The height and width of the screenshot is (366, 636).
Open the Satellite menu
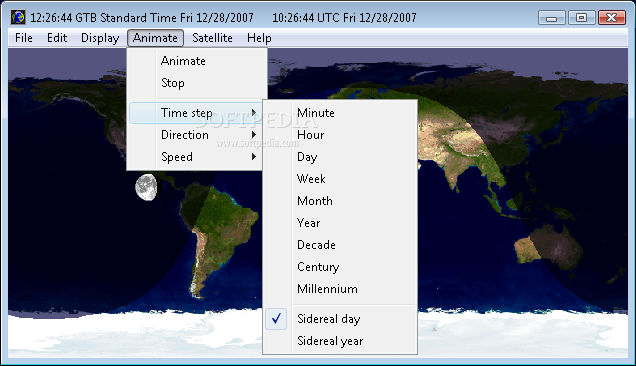tap(212, 38)
